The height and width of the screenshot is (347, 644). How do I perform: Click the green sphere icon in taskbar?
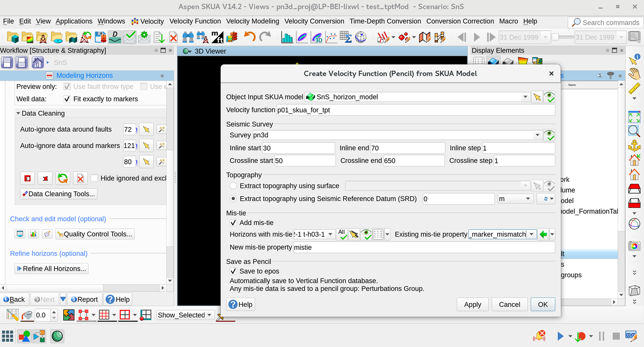pos(57,336)
